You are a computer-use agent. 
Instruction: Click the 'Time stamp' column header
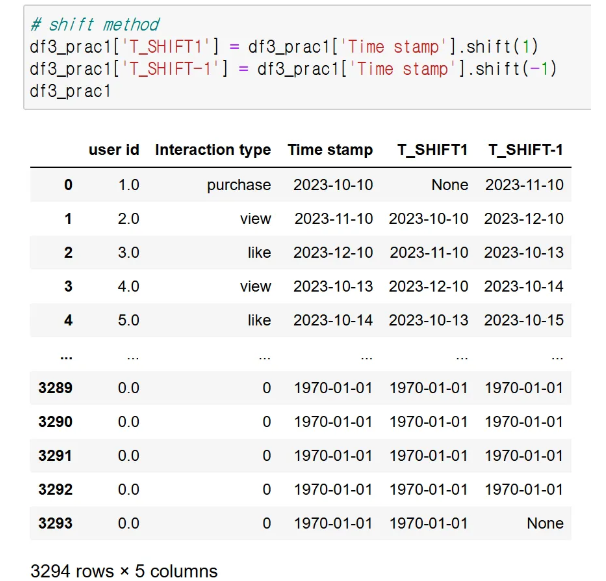tap(330, 150)
